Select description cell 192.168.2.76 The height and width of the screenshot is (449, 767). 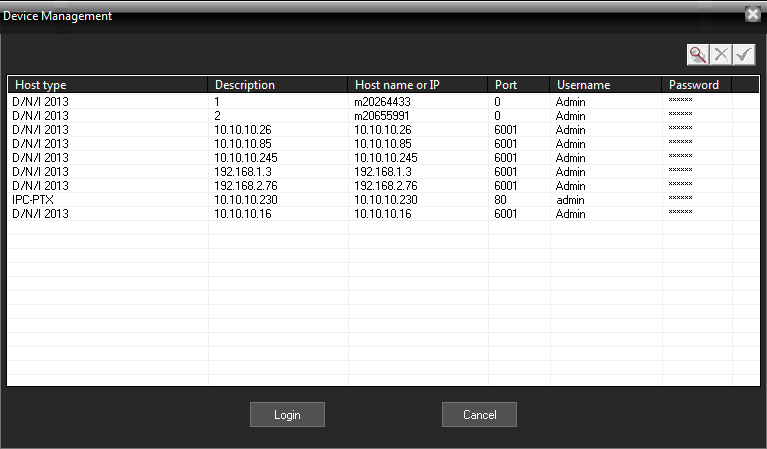pos(246,186)
